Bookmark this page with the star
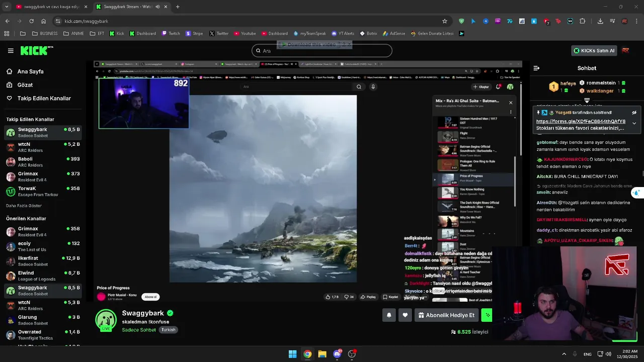Screen dimensions: 644x362 (x=445, y=21)
